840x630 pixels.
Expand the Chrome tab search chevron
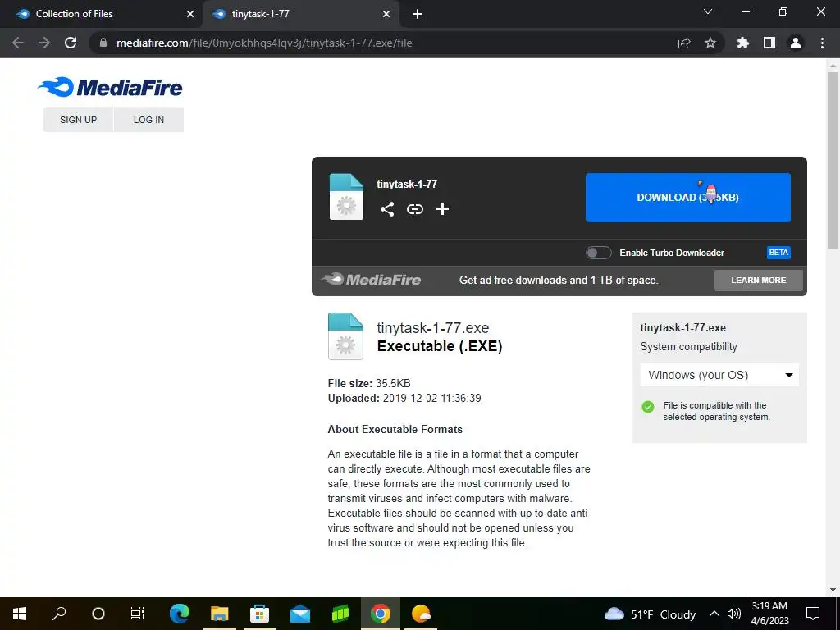pos(708,11)
